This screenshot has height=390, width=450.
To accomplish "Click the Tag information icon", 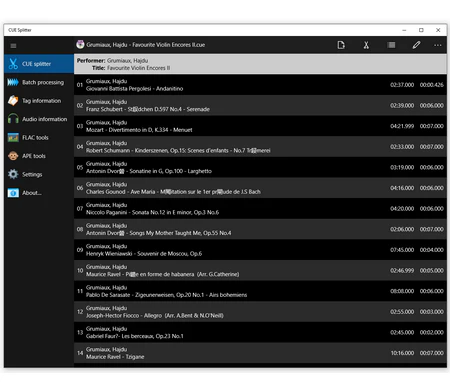I will [13, 101].
